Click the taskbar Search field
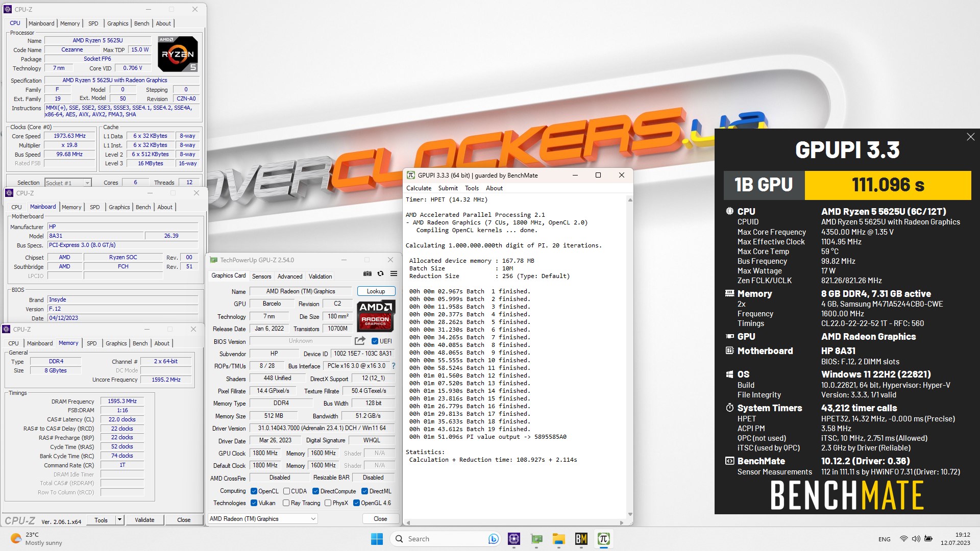The image size is (980, 551). click(446, 539)
